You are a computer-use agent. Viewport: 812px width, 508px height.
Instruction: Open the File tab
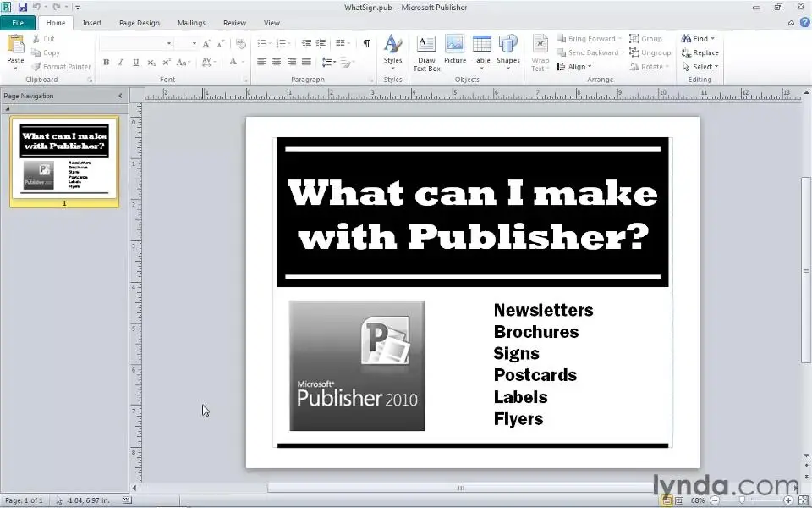click(18, 23)
